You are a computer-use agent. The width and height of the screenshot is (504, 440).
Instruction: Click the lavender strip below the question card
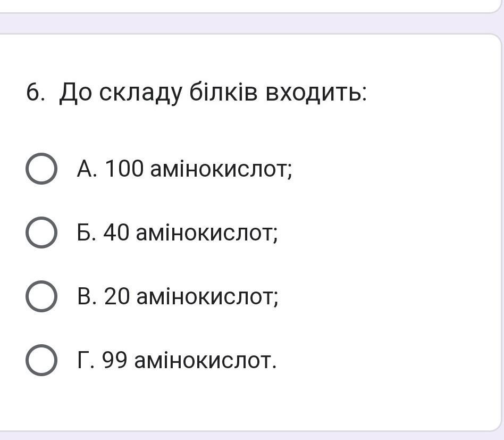(x=250, y=436)
